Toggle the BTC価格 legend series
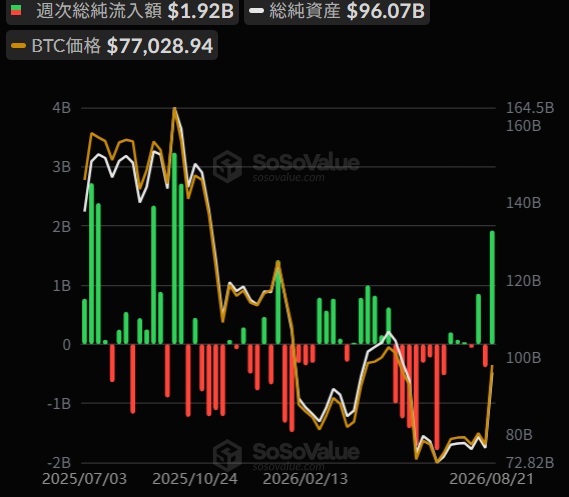Image resolution: width=569 pixels, height=497 pixels. click(112, 46)
